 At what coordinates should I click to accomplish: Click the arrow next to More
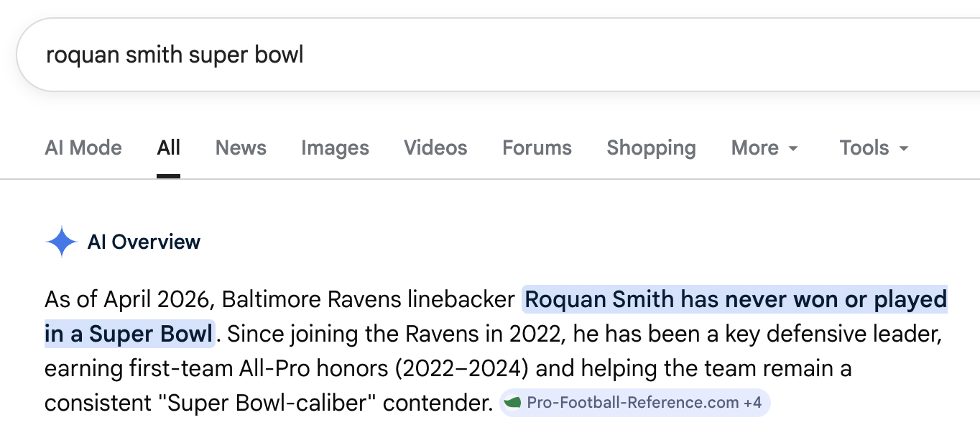point(793,149)
